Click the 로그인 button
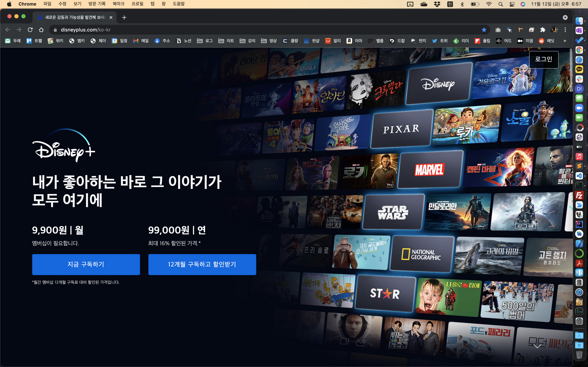Image resolution: width=588 pixels, height=367 pixels. 544,59
